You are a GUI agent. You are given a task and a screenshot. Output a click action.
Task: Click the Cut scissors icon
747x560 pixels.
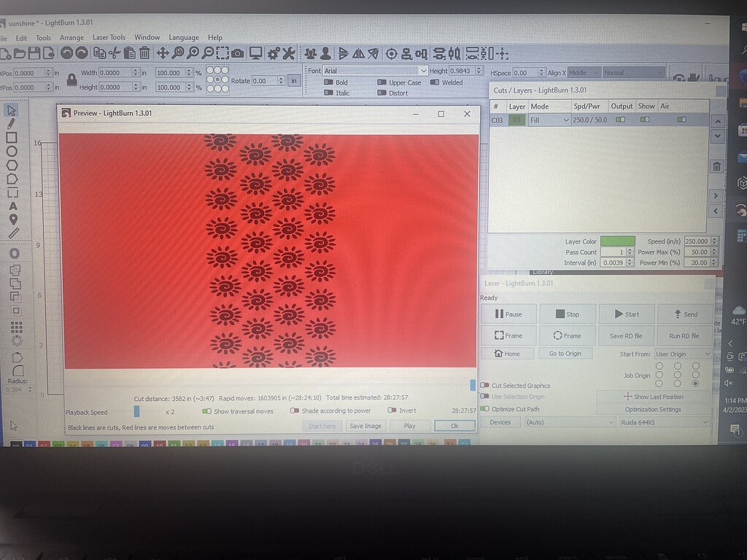[115, 53]
